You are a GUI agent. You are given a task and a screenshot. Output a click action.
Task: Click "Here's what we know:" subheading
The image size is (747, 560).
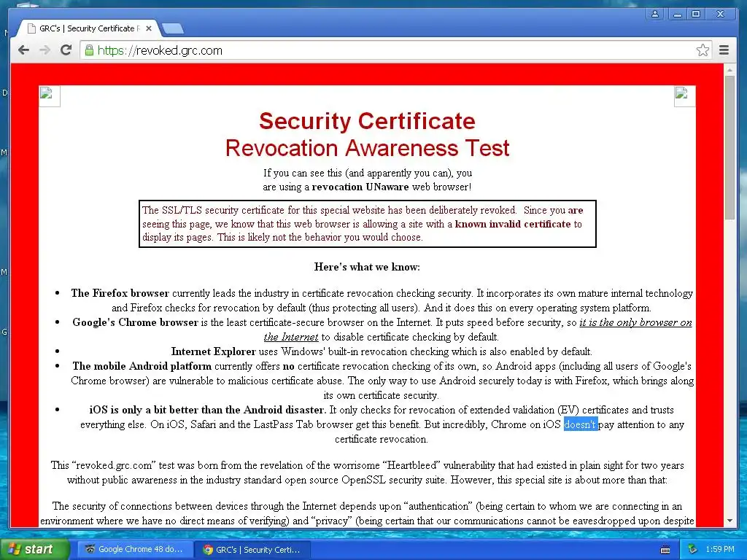pos(367,267)
